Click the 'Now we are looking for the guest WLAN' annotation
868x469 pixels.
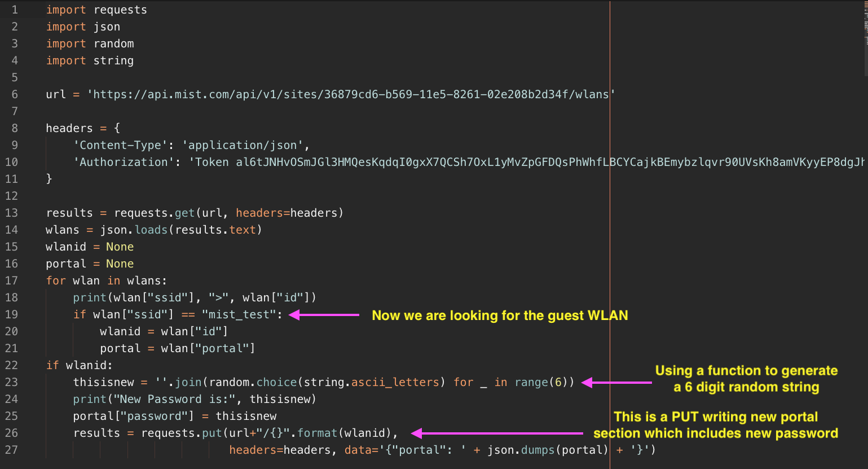click(x=500, y=315)
